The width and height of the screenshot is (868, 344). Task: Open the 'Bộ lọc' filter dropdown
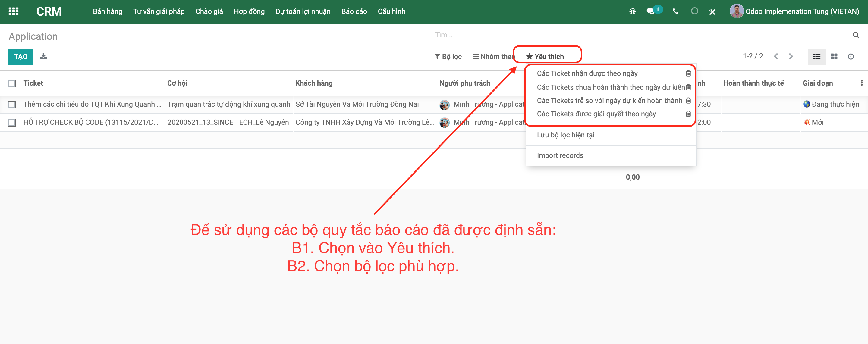point(448,56)
